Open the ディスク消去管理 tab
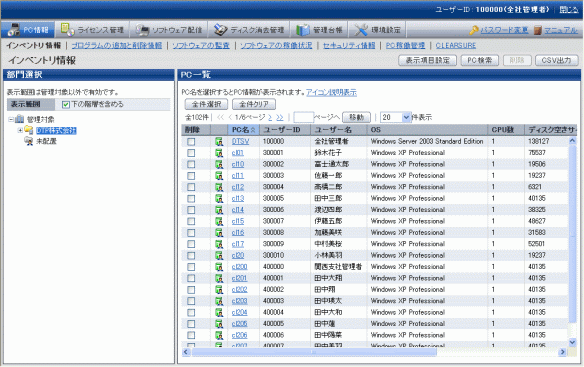Viewport: 584px width, 367px height. tap(249, 30)
